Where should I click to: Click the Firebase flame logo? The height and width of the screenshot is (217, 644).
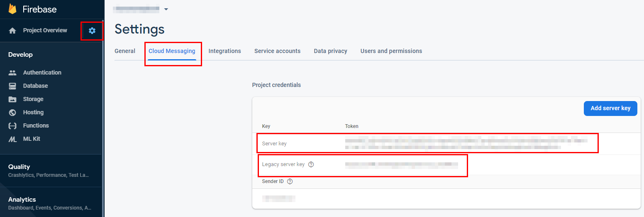click(13, 9)
